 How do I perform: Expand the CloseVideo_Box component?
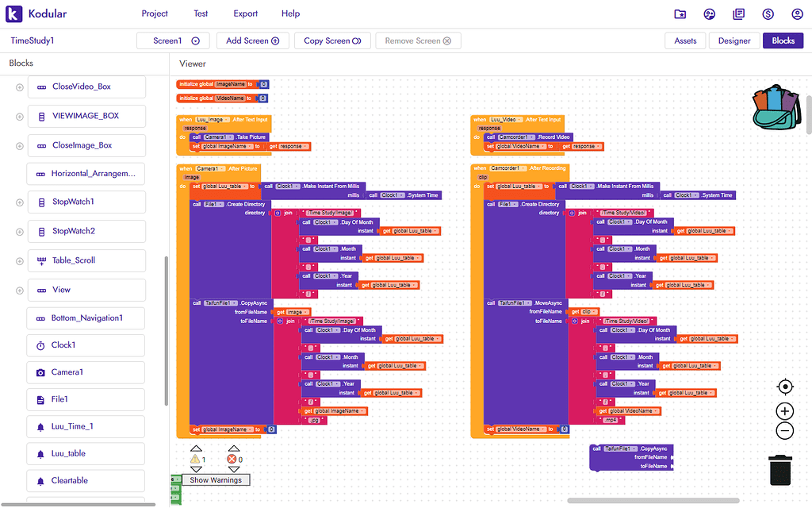pyautogui.click(x=20, y=87)
